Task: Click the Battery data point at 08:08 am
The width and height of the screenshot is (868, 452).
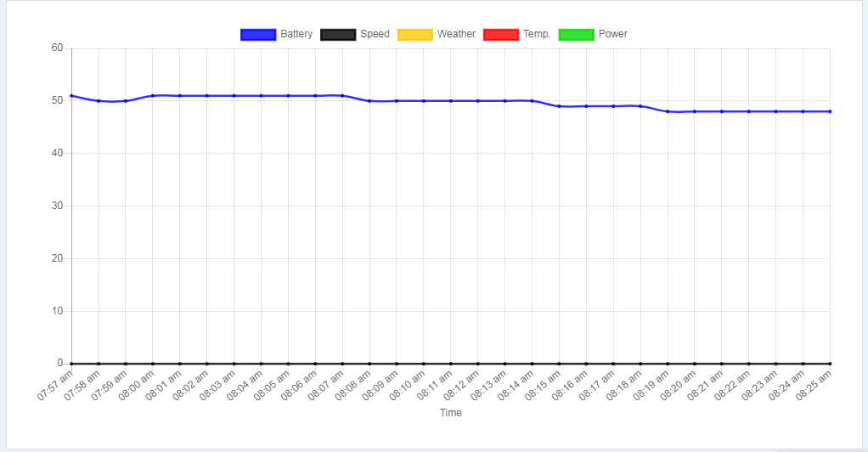Action: (x=369, y=101)
